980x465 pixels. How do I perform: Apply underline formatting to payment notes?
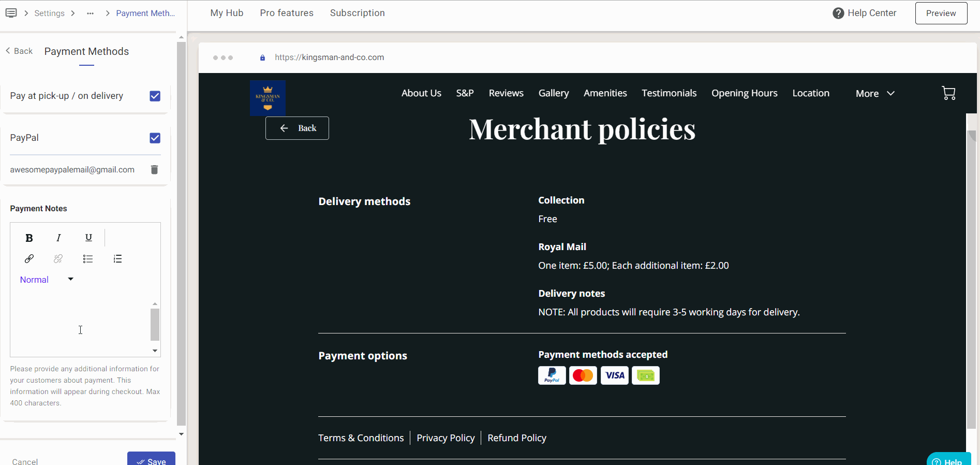88,238
